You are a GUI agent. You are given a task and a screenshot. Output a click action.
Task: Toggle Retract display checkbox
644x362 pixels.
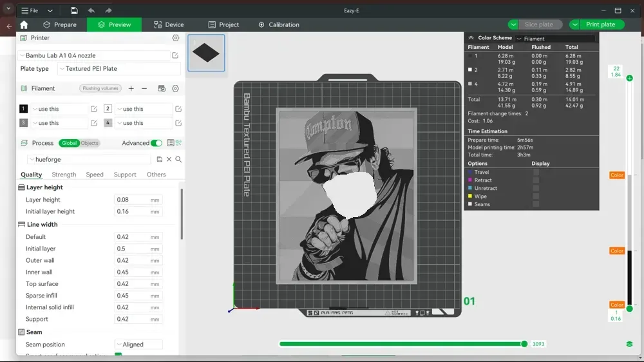tap(536, 180)
